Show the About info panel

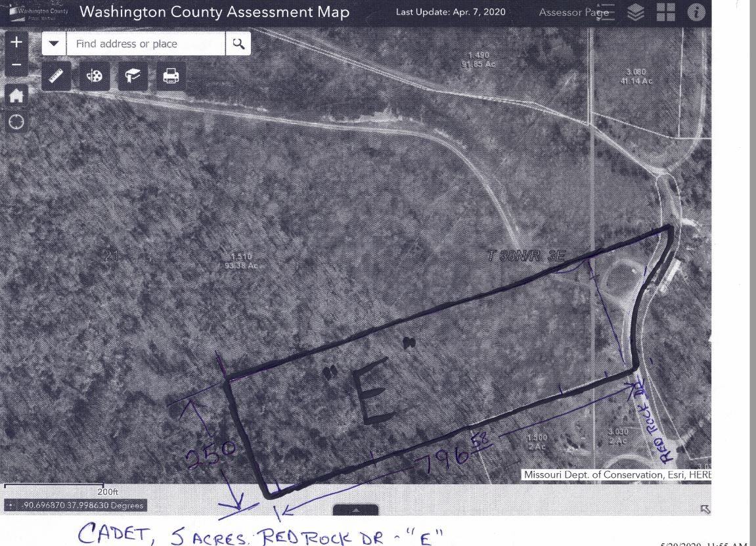[696, 12]
